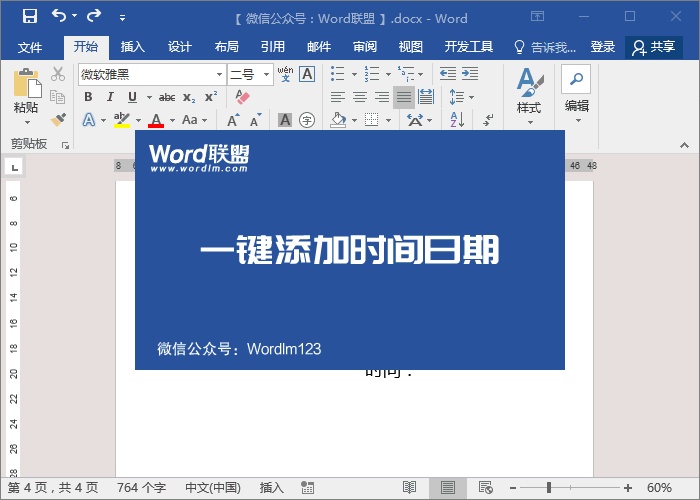Decrease paragraph indent
This screenshot has width=700, height=500.
point(448,74)
